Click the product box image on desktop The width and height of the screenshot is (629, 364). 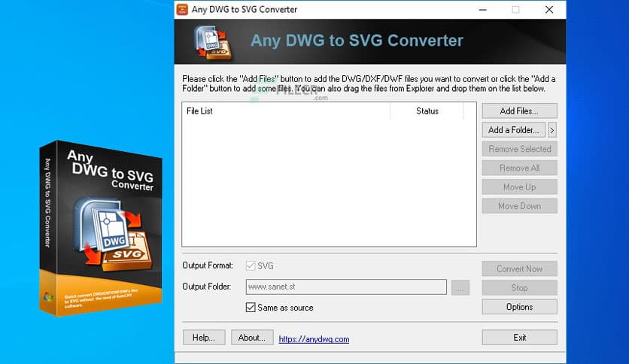(101, 229)
